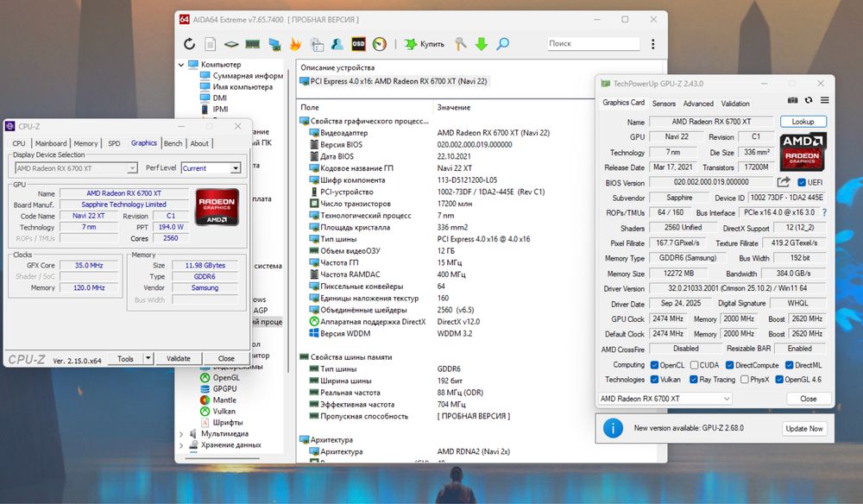Image resolution: width=863 pixels, height=504 pixels.
Task: Switch to the Validation tab in GPU-Z
Action: point(735,104)
